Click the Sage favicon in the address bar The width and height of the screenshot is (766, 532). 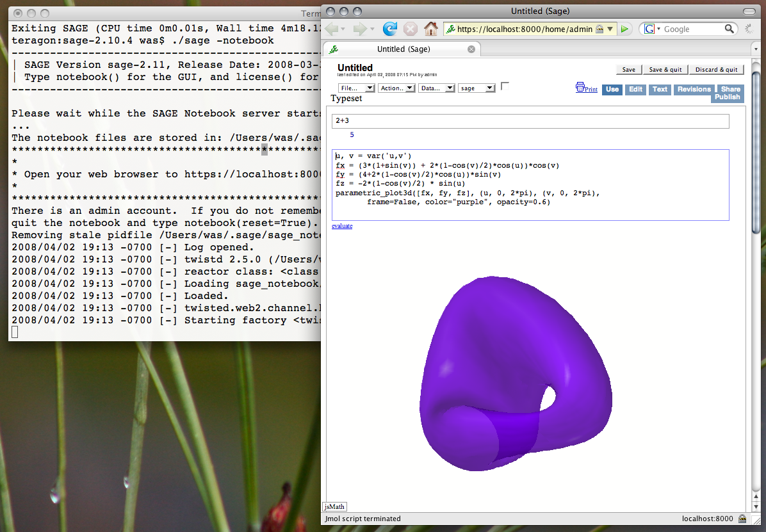coord(450,29)
